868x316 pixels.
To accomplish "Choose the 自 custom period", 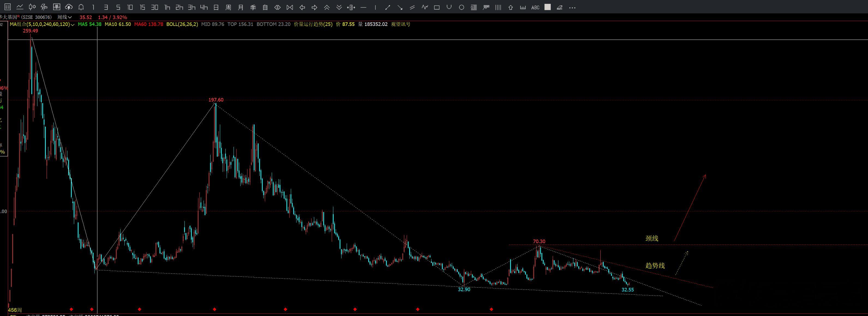I will [265, 7].
